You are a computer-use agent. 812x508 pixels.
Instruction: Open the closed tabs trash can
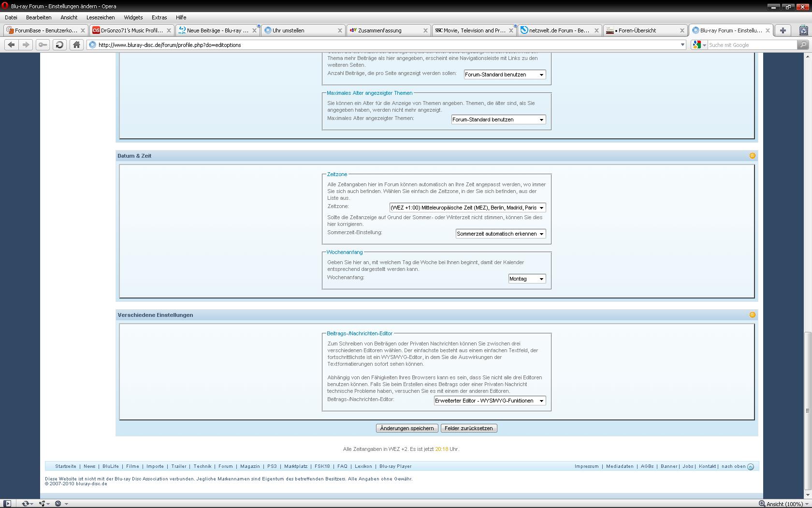pos(803,30)
